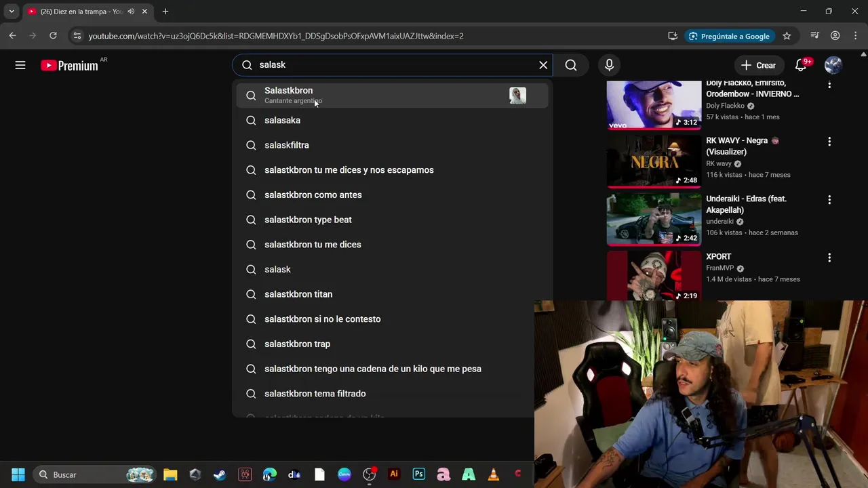Image resolution: width=868 pixels, height=488 pixels.
Task: Open the Crear menu
Action: [x=758, y=65]
